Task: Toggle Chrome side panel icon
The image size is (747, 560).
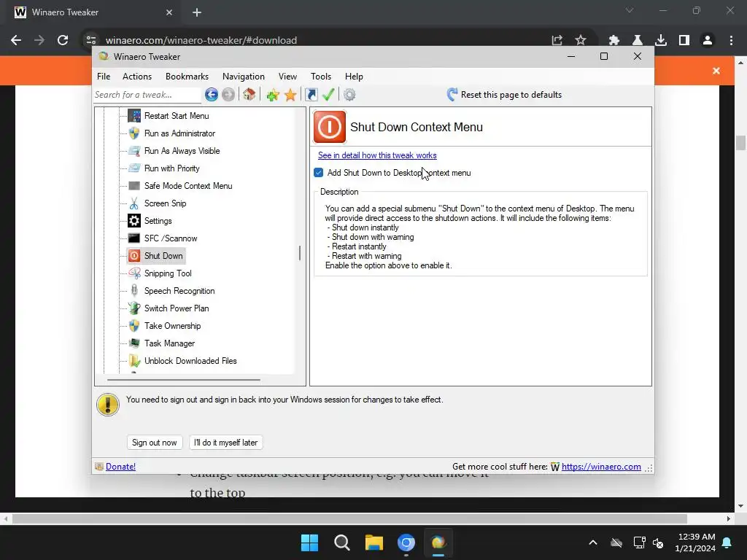Action: click(684, 41)
